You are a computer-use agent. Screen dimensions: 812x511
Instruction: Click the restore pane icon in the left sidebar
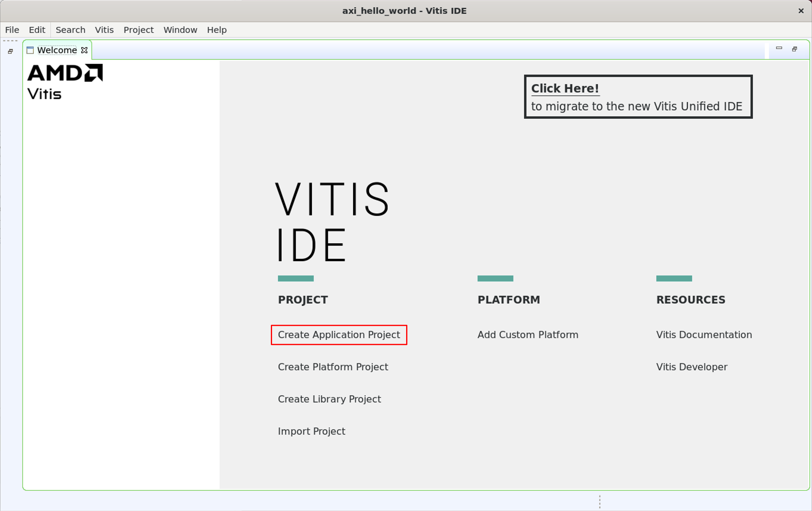tap(10, 52)
